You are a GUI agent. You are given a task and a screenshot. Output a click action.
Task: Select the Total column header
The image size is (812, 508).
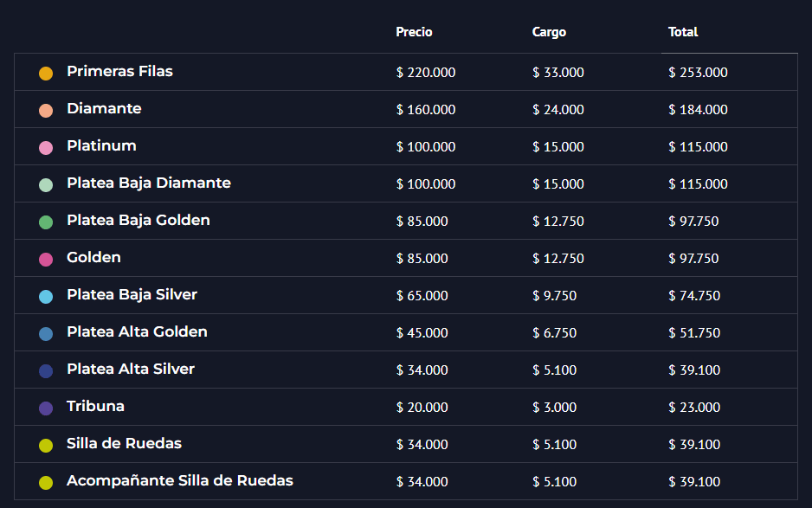(x=682, y=32)
